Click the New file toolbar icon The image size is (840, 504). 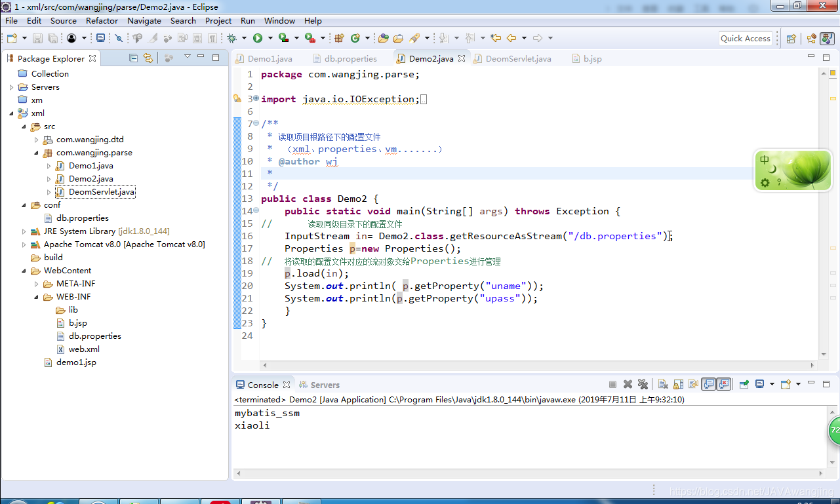(12, 38)
